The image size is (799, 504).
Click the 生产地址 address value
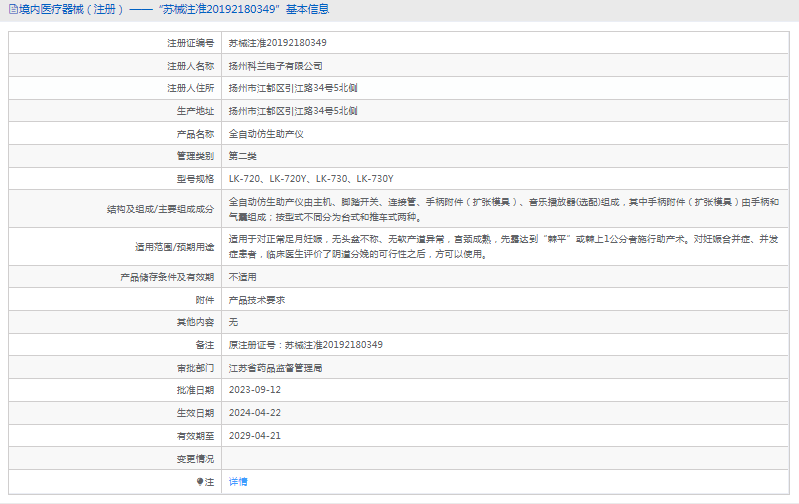pos(293,111)
